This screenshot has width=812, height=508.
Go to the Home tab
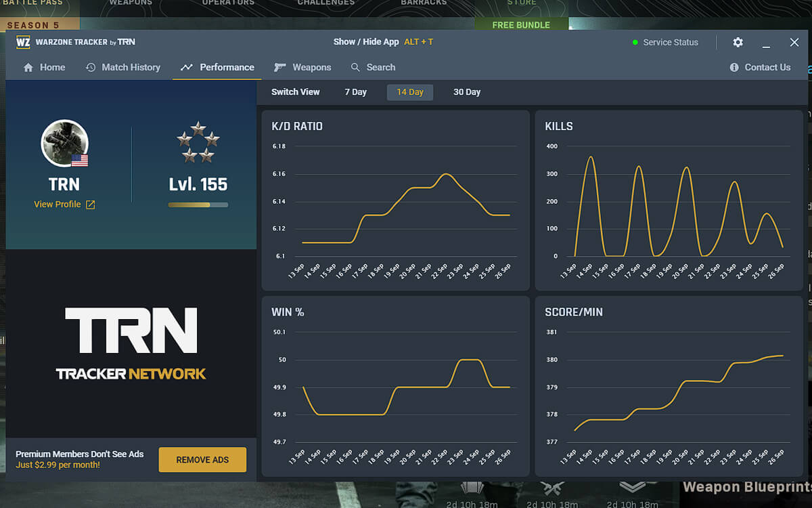(44, 68)
